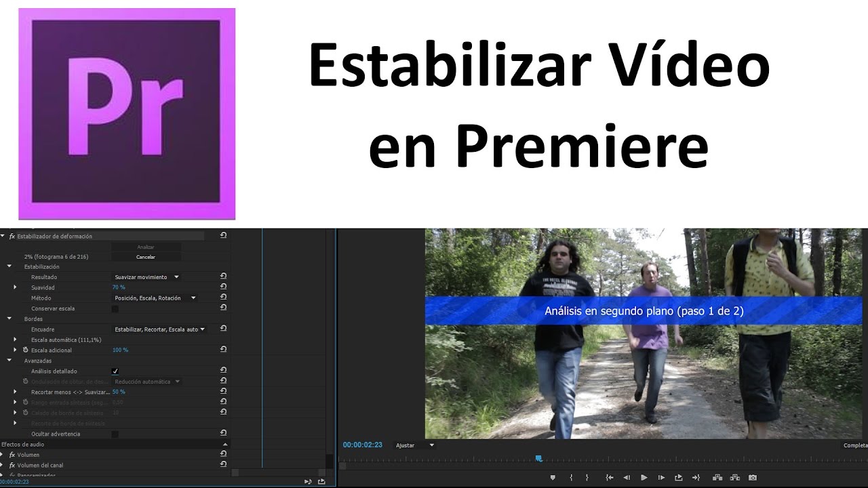Viewport: 868px width, 488px height.
Task: Open the Método dropdown (Posición, Escala, Rotación)
Action: coord(155,298)
